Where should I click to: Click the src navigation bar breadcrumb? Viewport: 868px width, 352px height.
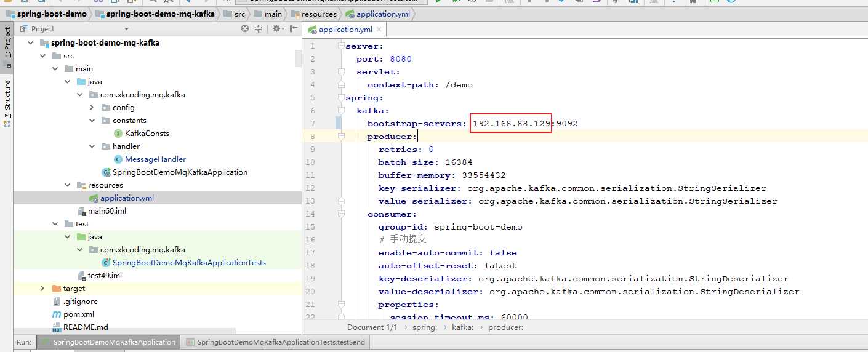(x=234, y=14)
